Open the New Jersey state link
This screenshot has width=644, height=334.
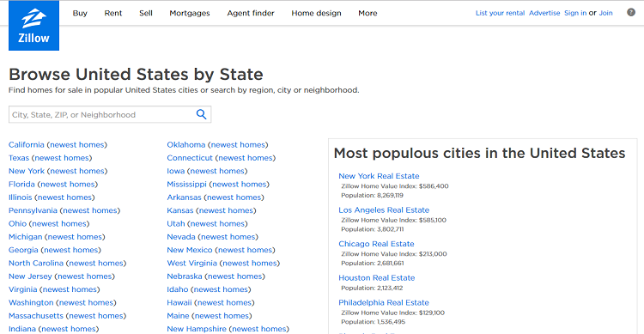(x=30, y=276)
